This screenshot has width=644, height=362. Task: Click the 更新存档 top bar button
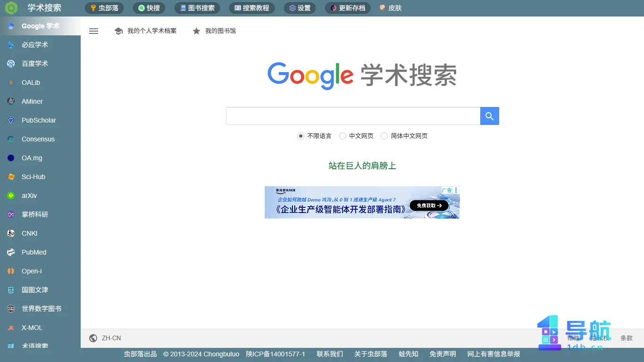coord(348,8)
